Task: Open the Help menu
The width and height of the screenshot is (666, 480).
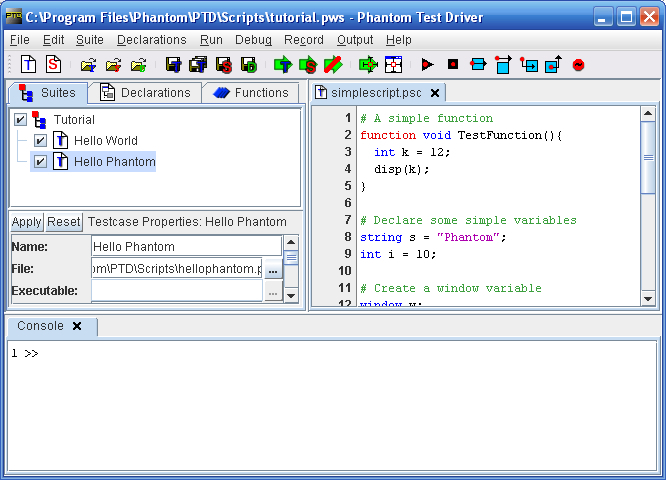Action: [398, 40]
